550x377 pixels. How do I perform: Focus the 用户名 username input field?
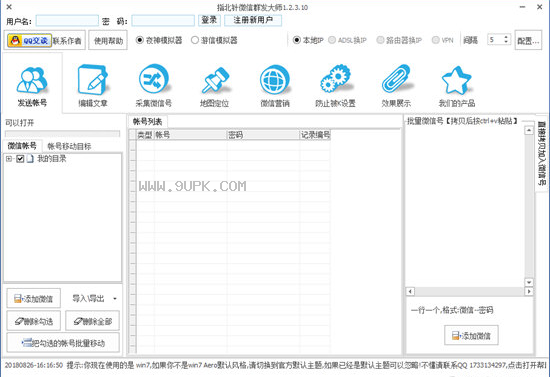(x=67, y=21)
